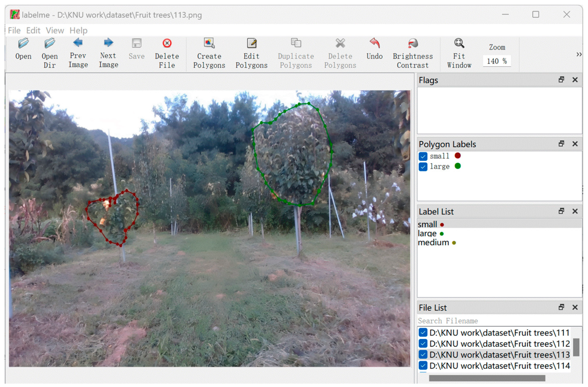This screenshot has height=387, width=588.
Task: Click the Open file toolbar icon
Action: (x=23, y=44)
